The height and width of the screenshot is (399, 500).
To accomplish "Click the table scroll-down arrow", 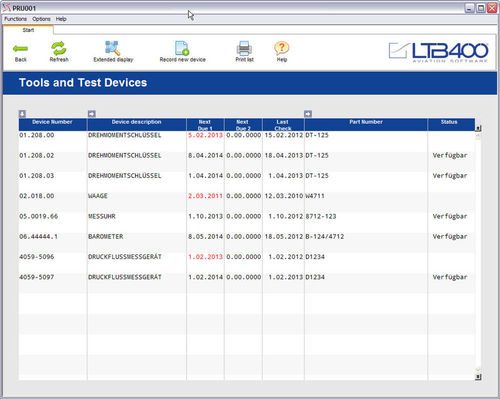I will 478,377.
